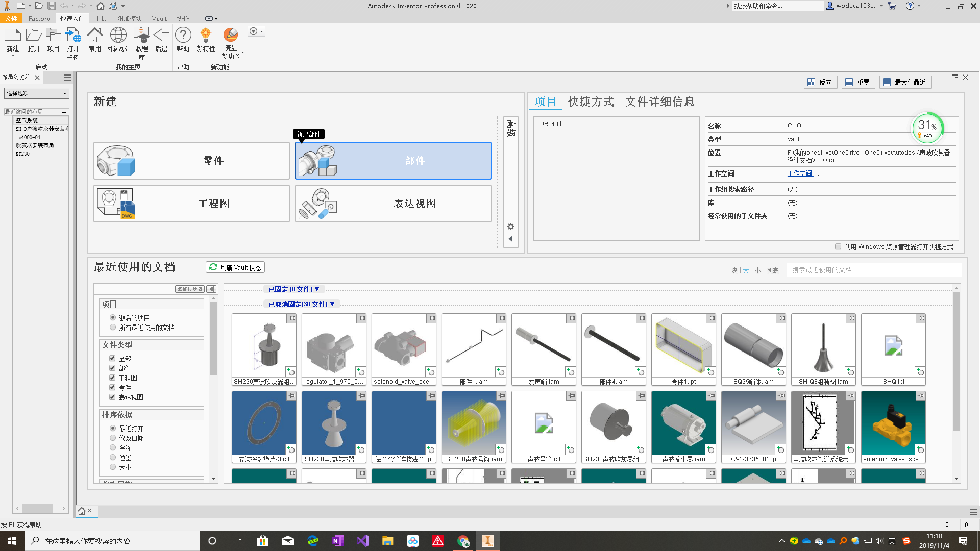Toggle the 表达视图 file type checkbox
Image resolution: width=980 pixels, height=551 pixels.
(x=112, y=397)
